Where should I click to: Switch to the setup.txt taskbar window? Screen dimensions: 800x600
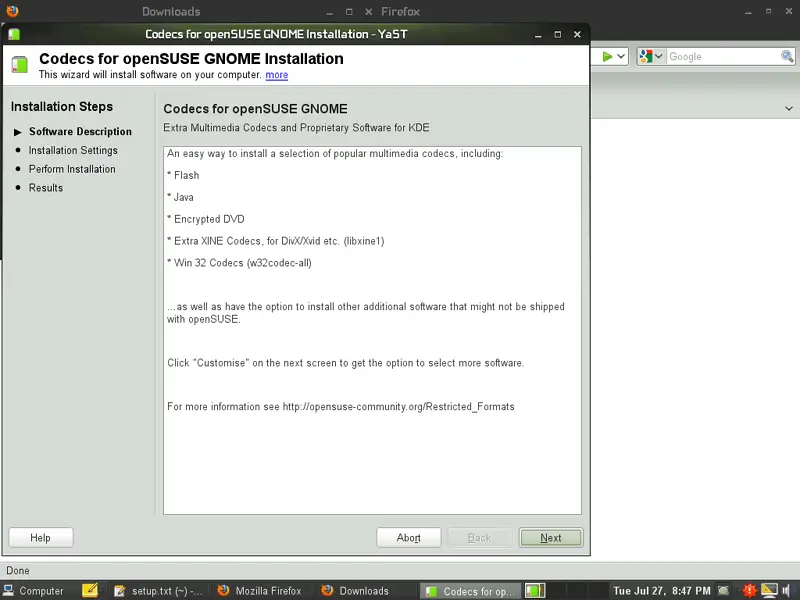(x=158, y=591)
